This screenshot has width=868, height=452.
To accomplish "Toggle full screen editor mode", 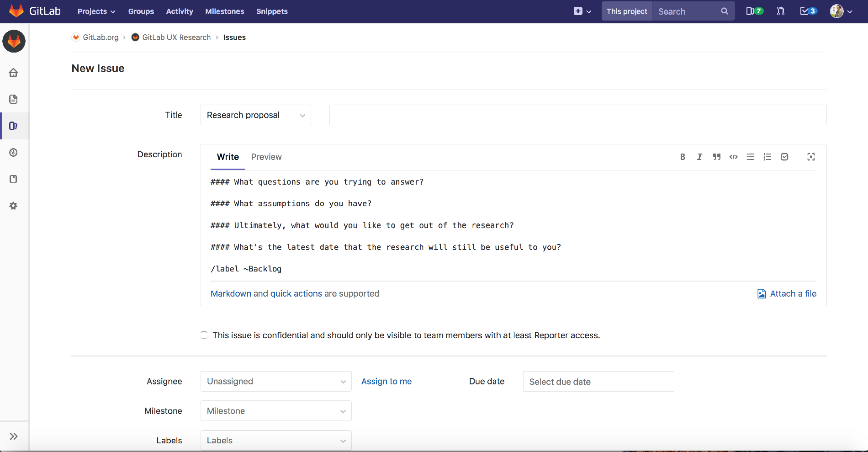I will pos(811,157).
